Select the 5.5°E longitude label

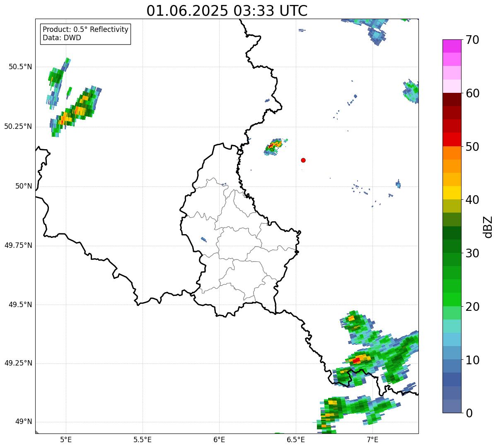[x=143, y=439]
